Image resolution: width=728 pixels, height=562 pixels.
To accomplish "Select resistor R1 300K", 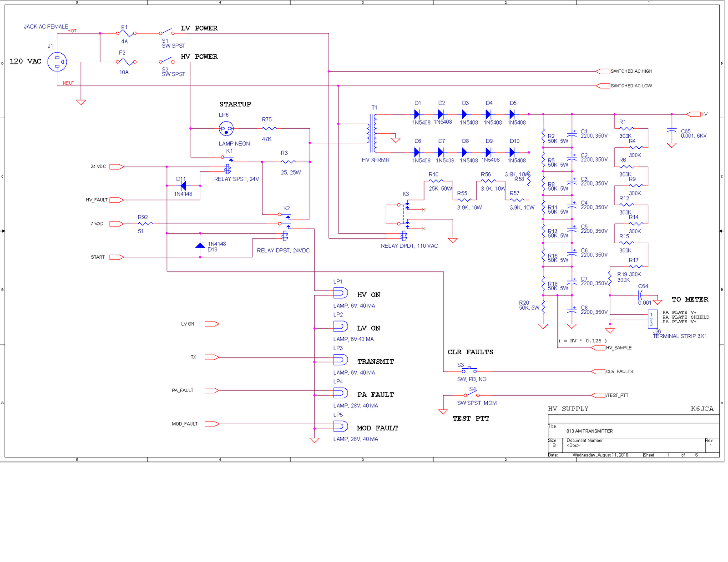I will 627,129.
